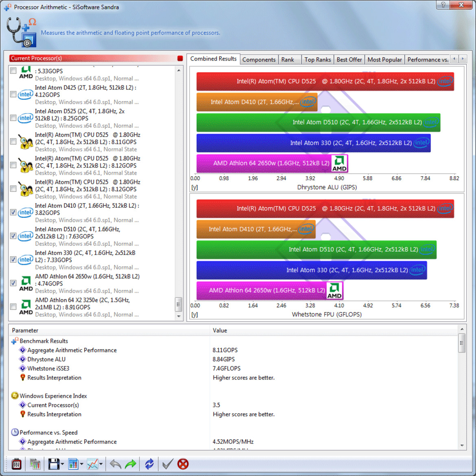Click the stethoscope module icon in header
476x476 pixels.
[x=22, y=32]
